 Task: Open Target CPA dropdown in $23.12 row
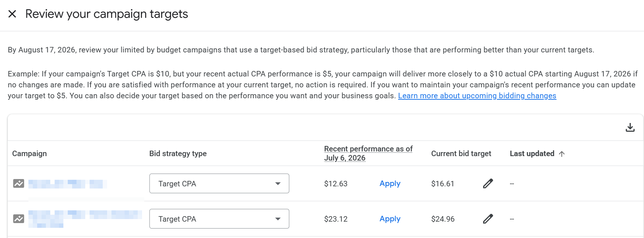(219, 219)
